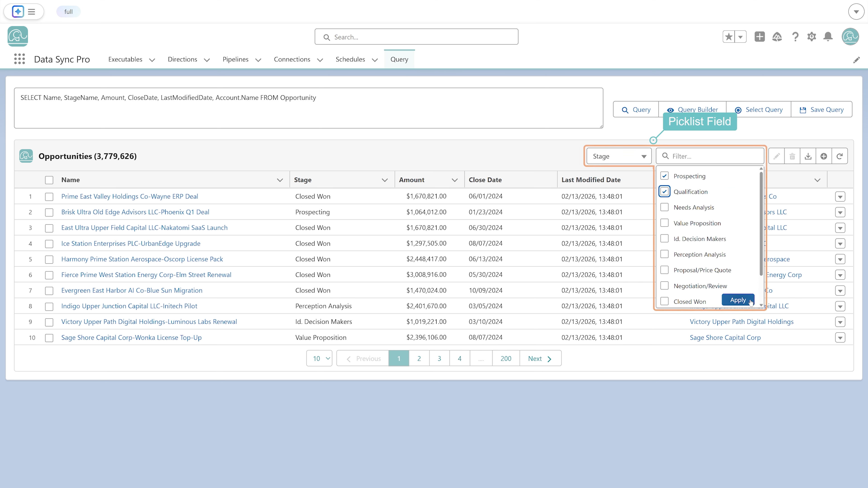Select row checkbox for Brisk Ultra Old Edge deal

49,213
